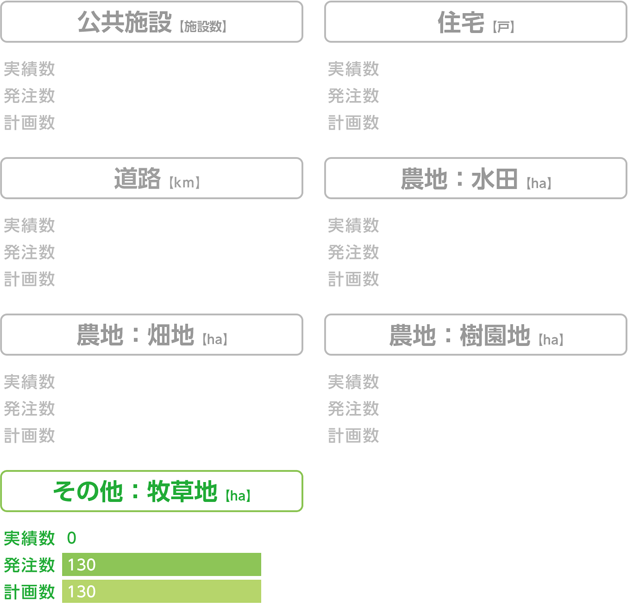Click the green その他：牧草地 header
This screenshot has height=605, width=628.
[x=152, y=491]
